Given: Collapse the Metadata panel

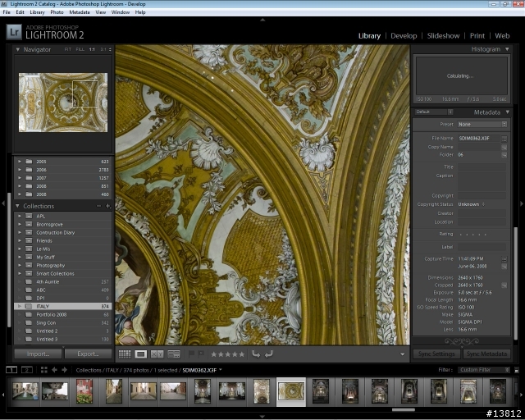Looking at the screenshot, I should coord(507,112).
